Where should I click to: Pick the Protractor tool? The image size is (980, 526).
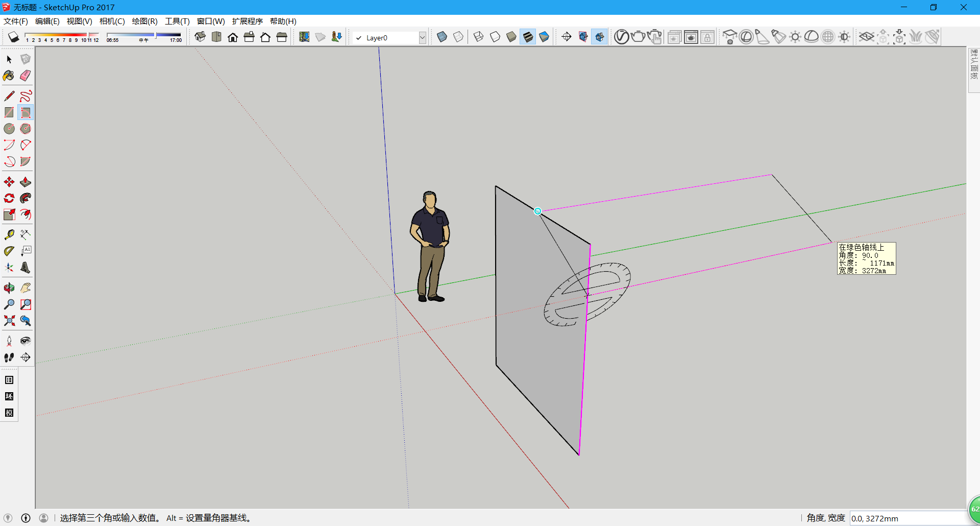tap(9, 251)
